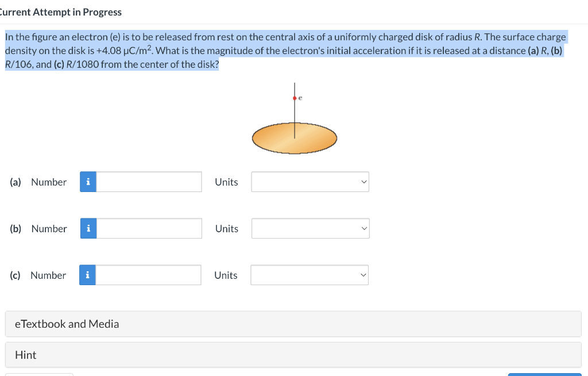The image size is (588, 376).
Task: Click the red electron dot in the figure
Action: (x=294, y=98)
